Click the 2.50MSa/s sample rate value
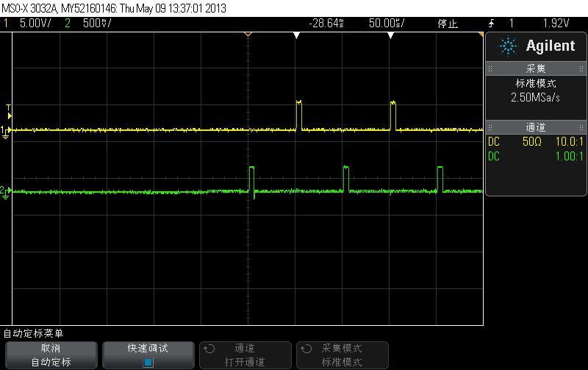This screenshot has height=370, width=588. (x=535, y=98)
